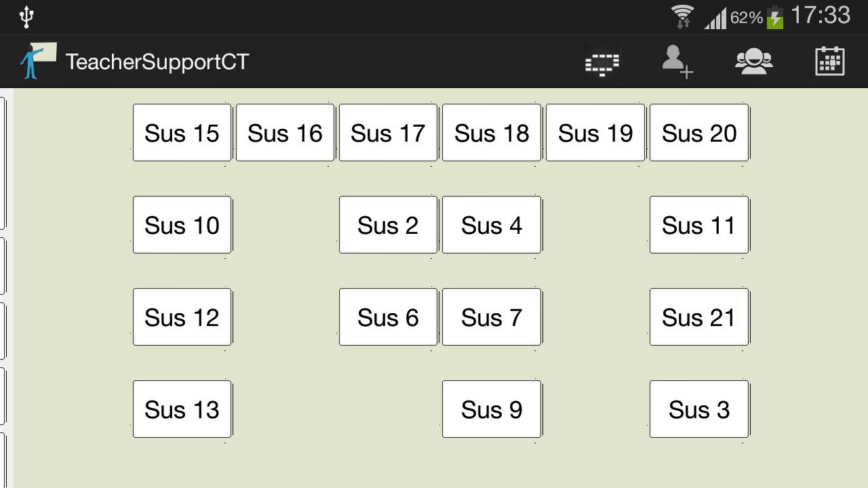Select the Sus 11 seat
The width and height of the screenshot is (868, 488).
(698, 224)
